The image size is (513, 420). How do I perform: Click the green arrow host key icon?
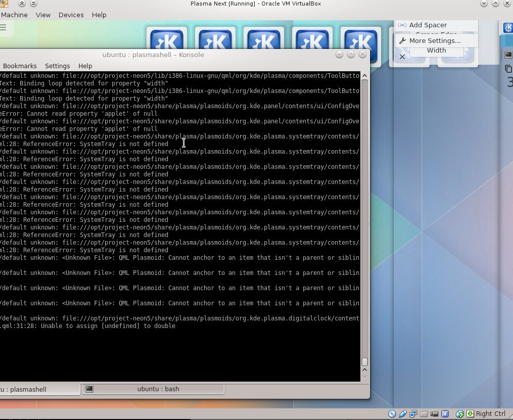470,414
